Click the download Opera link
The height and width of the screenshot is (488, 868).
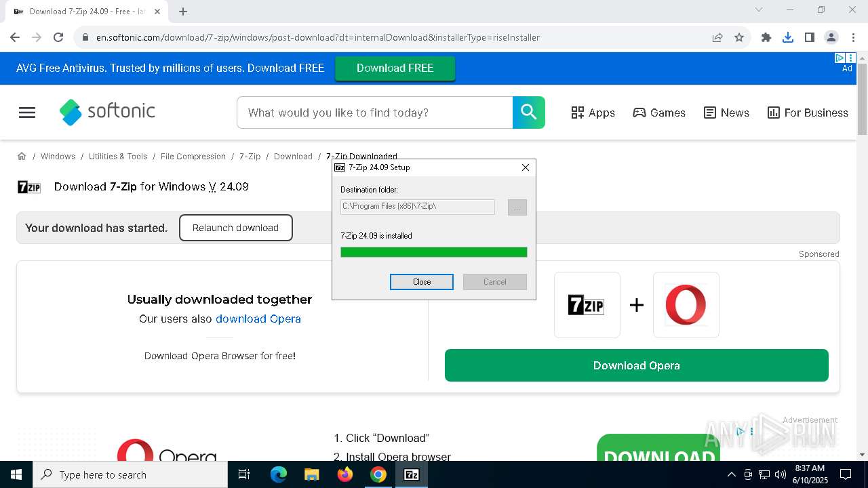click(x=258, y=319)
